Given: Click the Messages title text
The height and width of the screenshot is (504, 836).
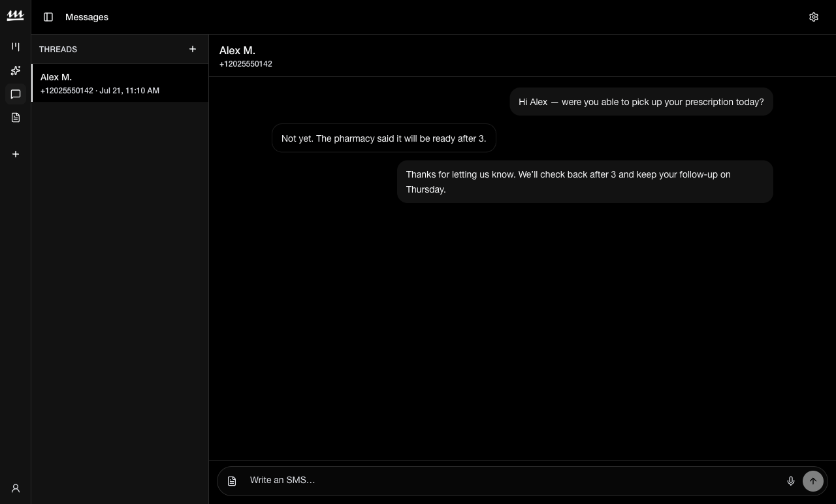Looking at the screenshot, I should tap(87, 17).
